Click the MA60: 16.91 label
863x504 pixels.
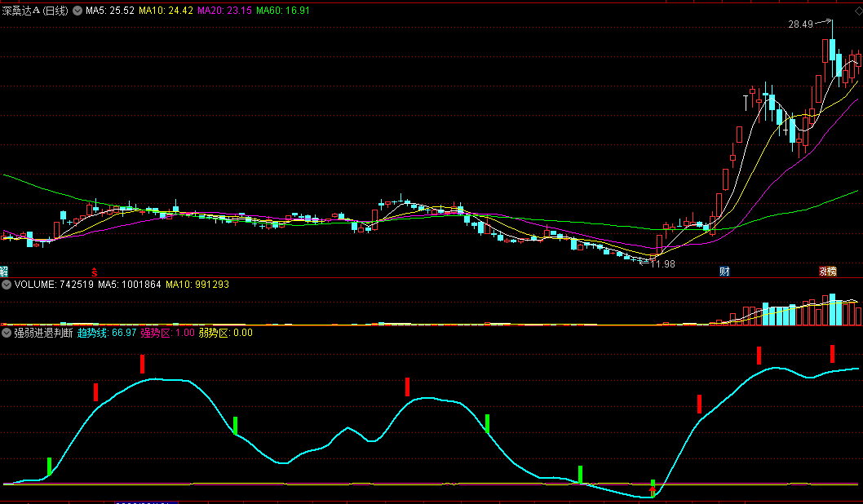(283, 11)
